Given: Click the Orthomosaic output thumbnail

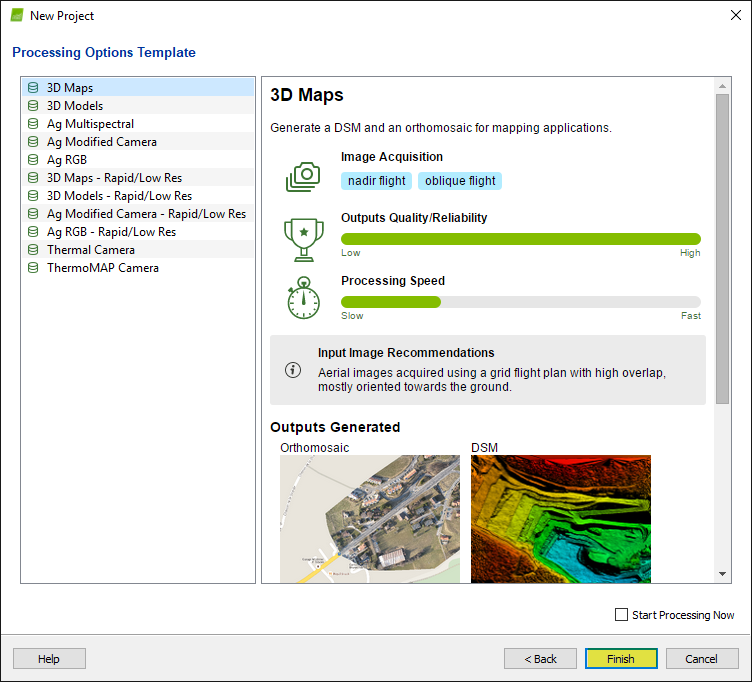Looking at the screenshot, I should point(370,519).
